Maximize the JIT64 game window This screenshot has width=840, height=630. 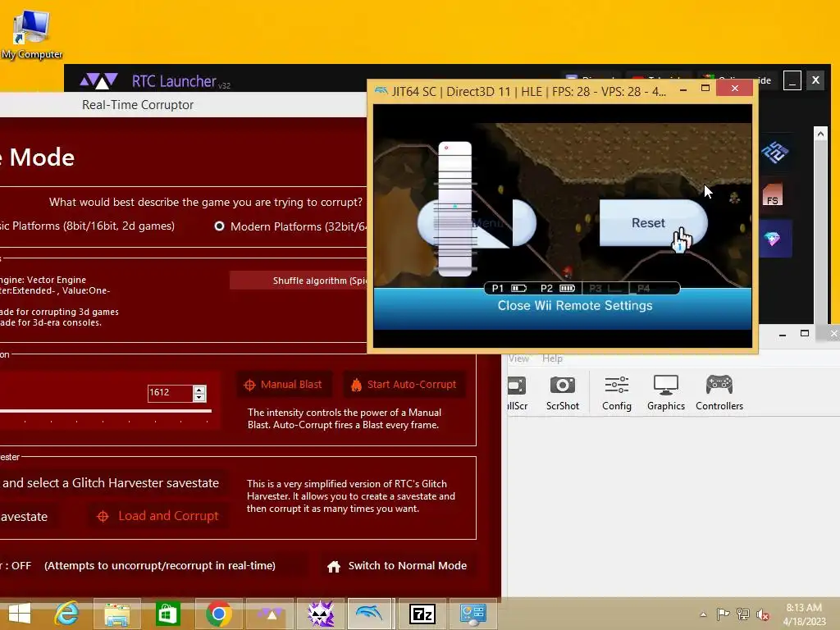point(705,88)
